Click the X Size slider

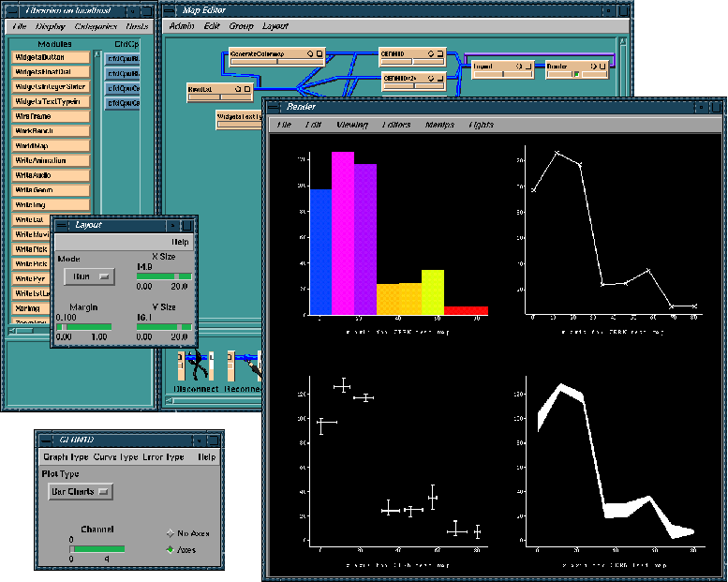[x=164, y=277]
